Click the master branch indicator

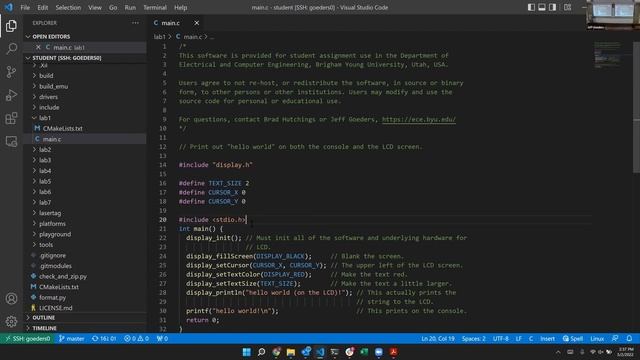(71, 339)
